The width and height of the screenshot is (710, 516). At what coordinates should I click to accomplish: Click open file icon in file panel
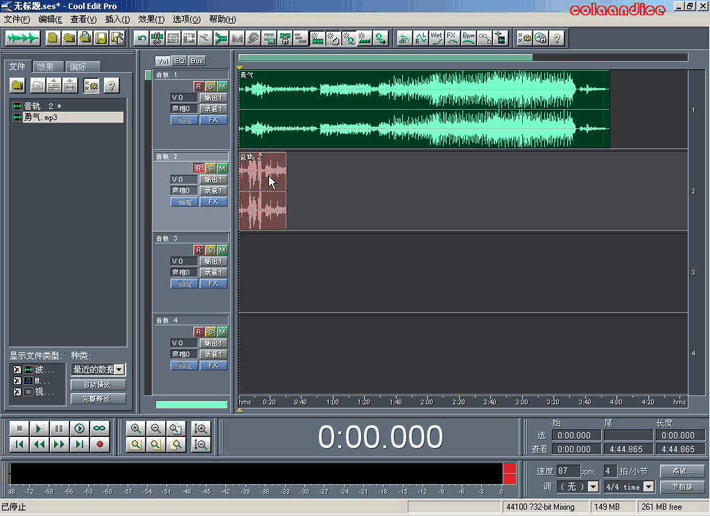tap(18, 86)
